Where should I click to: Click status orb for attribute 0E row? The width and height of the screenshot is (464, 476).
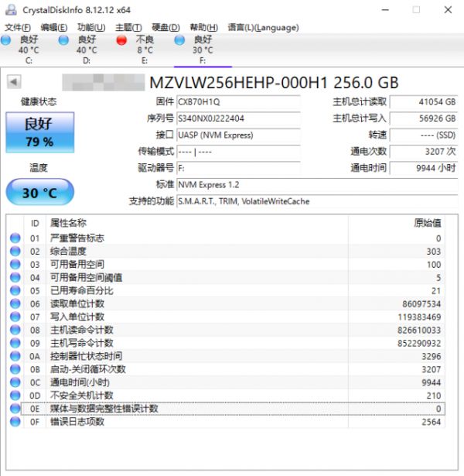coord(15,409)
